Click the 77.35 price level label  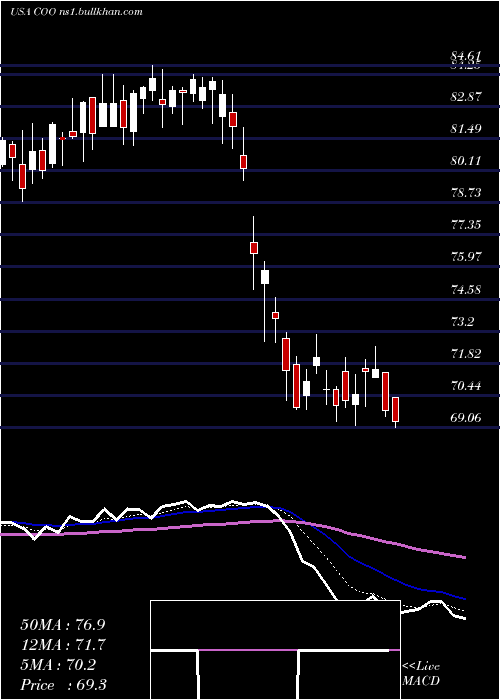click(x=466, y=225)
